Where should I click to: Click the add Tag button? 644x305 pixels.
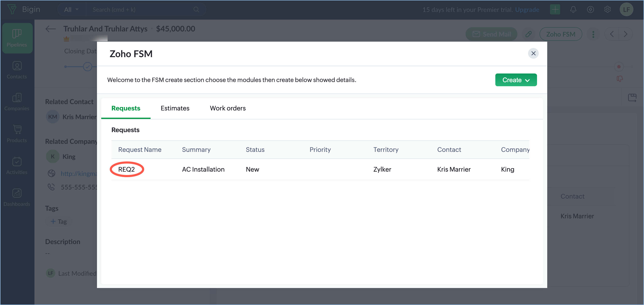click(x=59, y=221)
